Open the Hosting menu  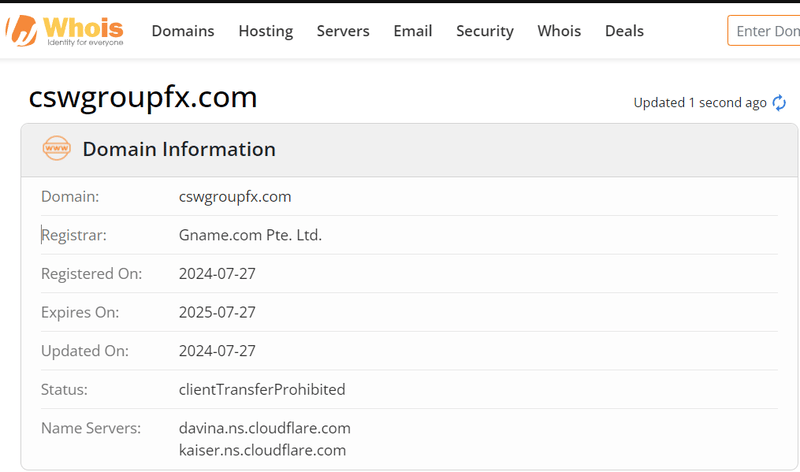266,31
